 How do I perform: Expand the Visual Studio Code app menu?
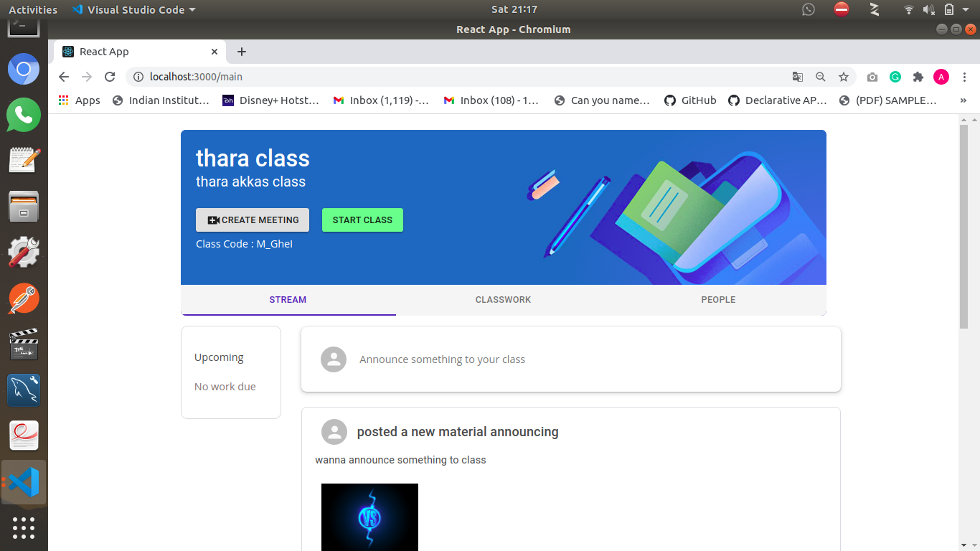(x=133, y=9)
